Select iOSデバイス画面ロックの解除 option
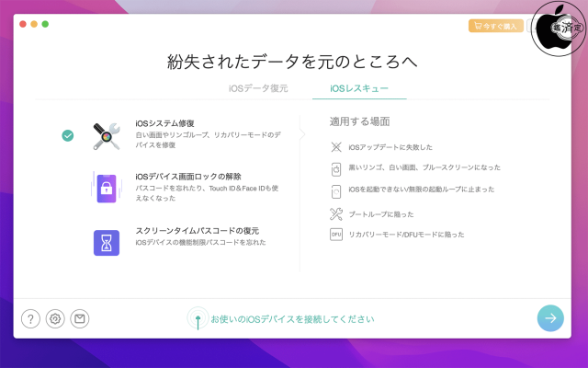Image resolution: width=588 pixels, height=368 pixels. (x=188, y=177)
